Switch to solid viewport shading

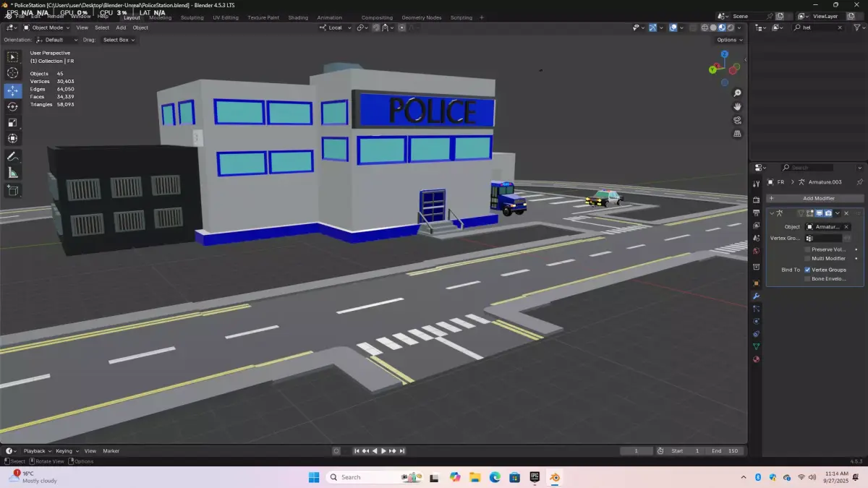[713, 27]
